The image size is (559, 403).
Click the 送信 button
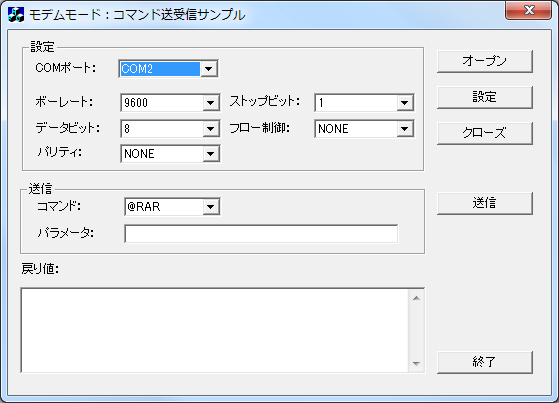(484, 203)
